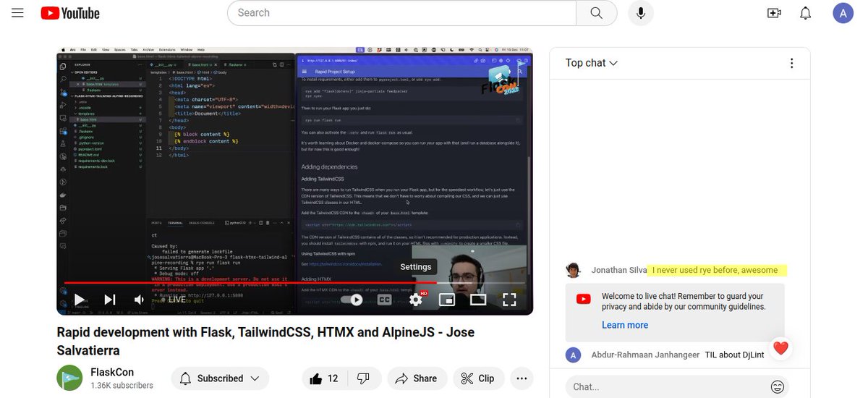Open the YouTube guide hamburger menu

click(17, 13)
